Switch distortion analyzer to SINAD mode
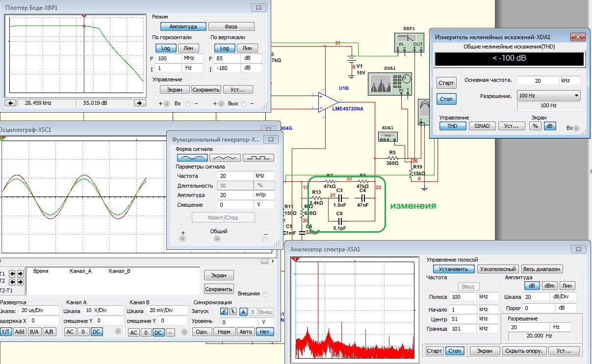This screenshot has width=592, height=364. (482, 126)
